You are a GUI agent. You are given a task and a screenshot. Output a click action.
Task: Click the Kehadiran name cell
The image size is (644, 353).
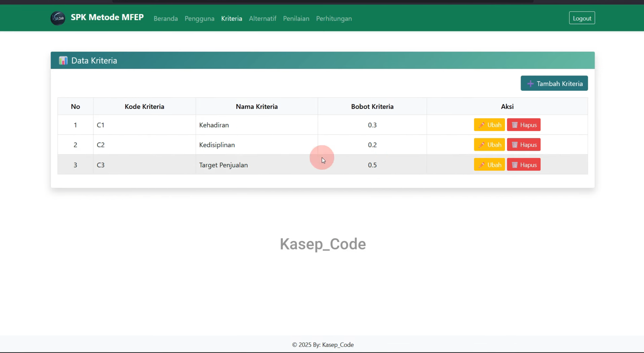tap(257, 125)
